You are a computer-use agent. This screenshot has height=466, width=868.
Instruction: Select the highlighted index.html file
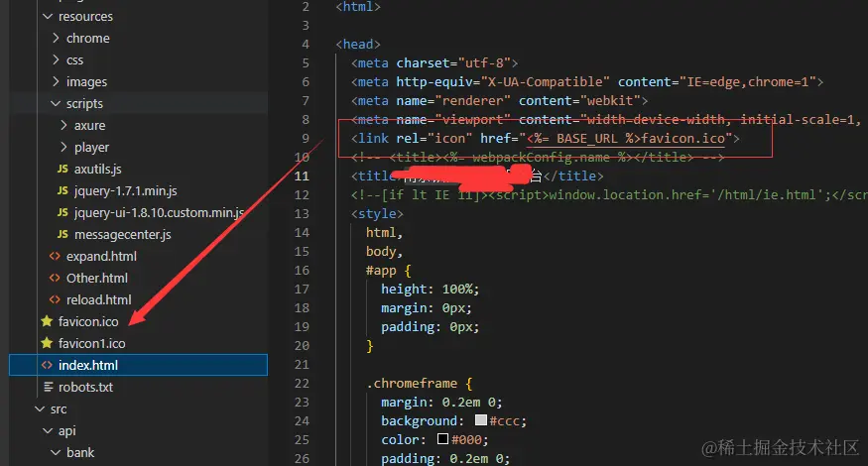[x=139, y=365]
